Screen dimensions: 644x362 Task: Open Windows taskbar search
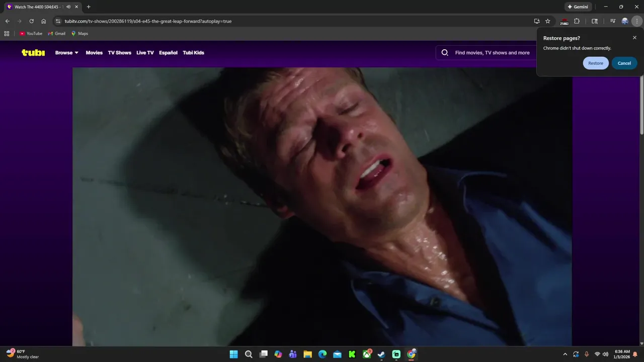[249, 354]
